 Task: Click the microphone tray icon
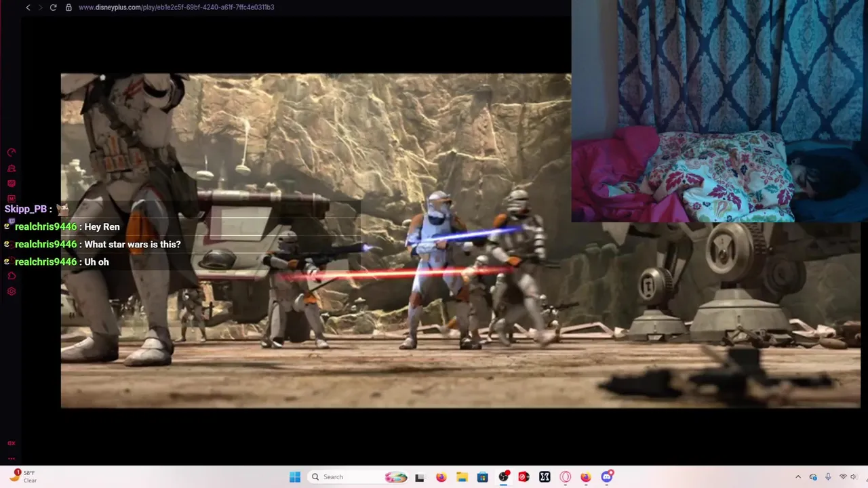tap(828, 477)
